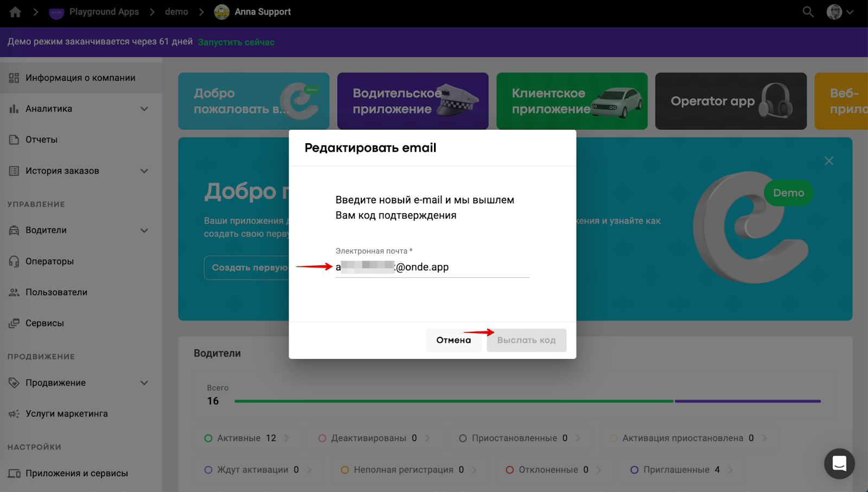Click the Users people icon
The image size is (868, 492).
click(14, 292)
